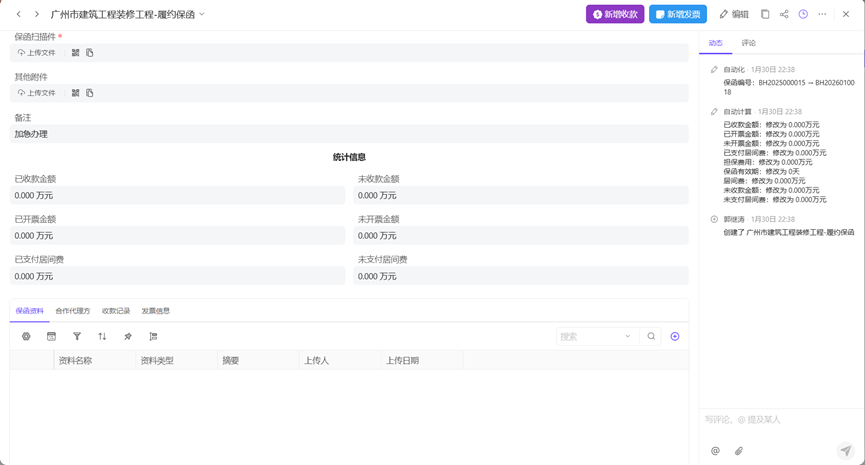
Task: Open the 收款记录 tab
Action: coord(116,311)
